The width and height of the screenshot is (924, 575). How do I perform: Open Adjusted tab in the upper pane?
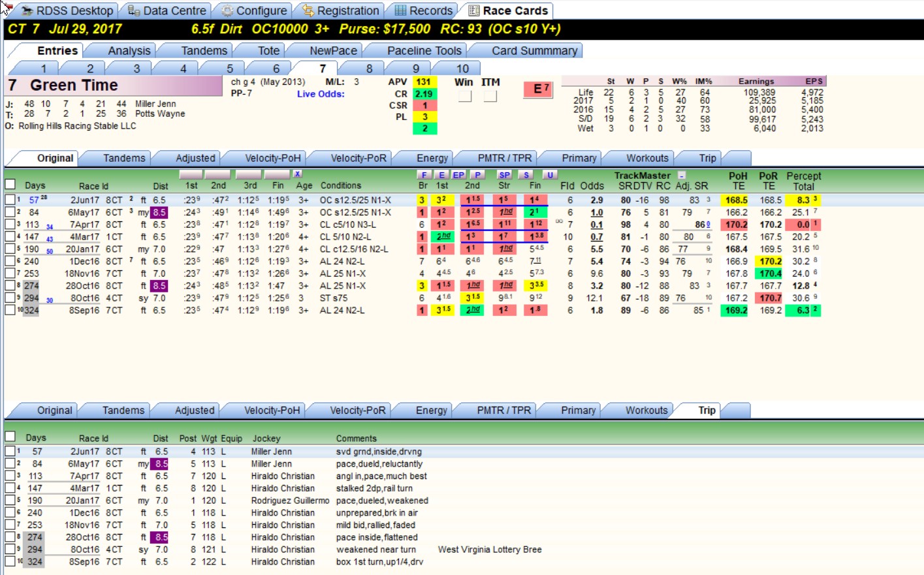coord(195,158)
